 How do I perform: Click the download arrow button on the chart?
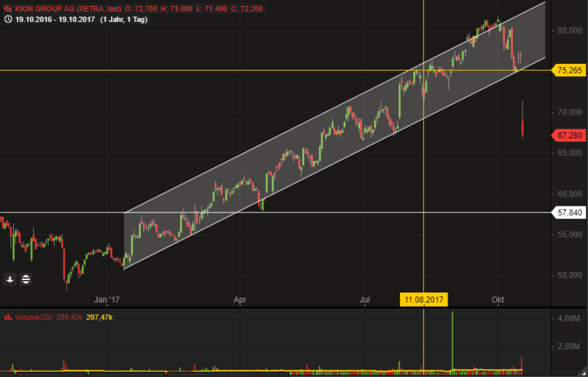click(x=10, y=279)
